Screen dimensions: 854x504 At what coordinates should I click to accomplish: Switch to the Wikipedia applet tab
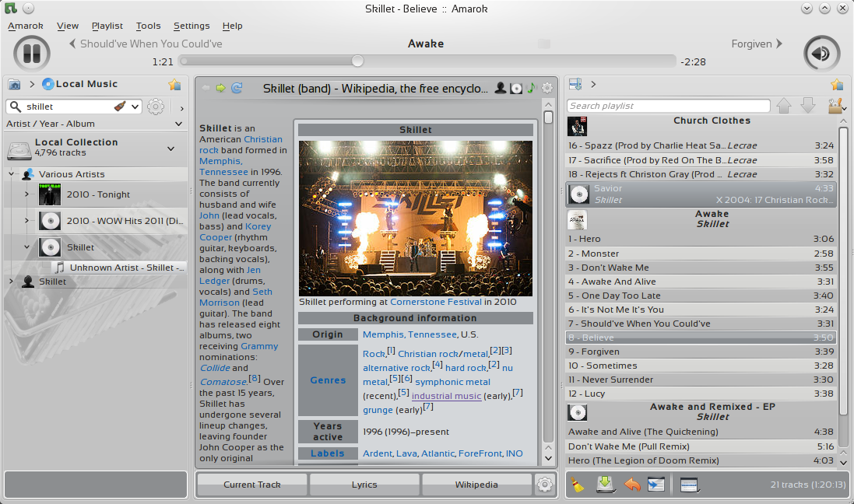coord(476,484)
